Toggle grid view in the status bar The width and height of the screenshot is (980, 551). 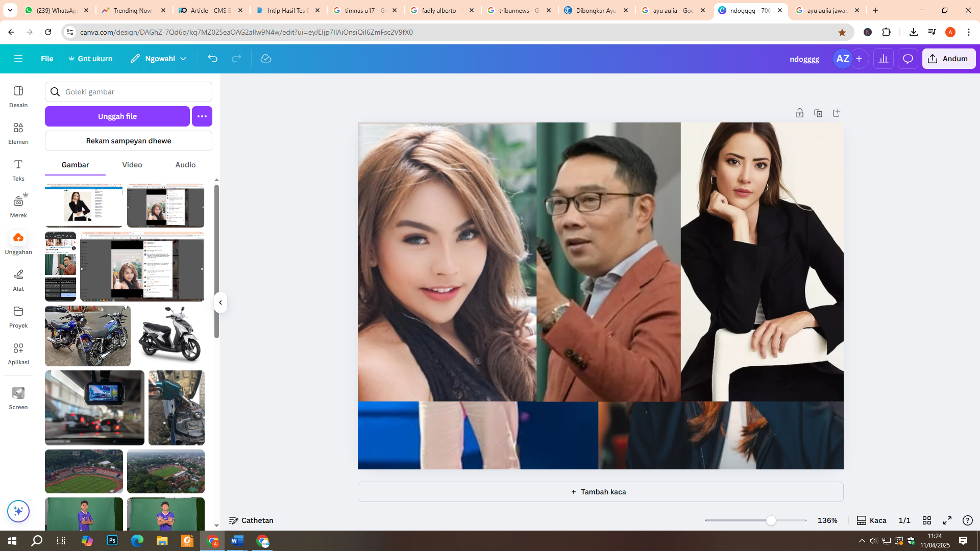pos(927,520)
